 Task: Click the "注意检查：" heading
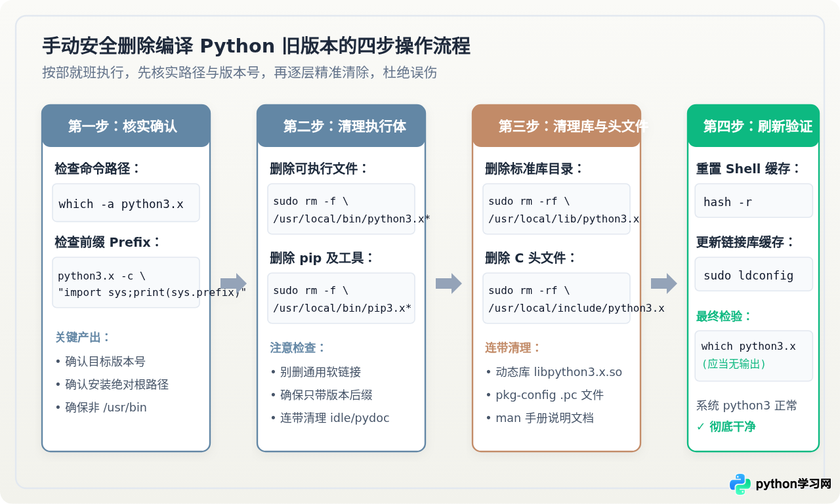(299, 348)
